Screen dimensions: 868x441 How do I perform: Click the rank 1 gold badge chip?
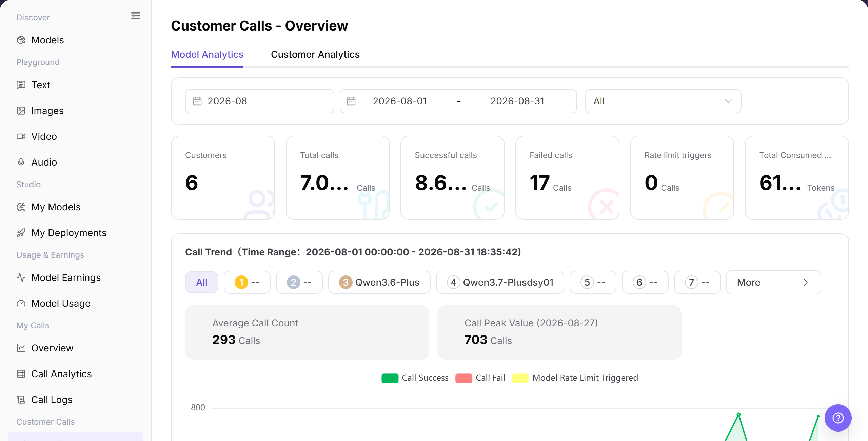click(x=247, y=282)
